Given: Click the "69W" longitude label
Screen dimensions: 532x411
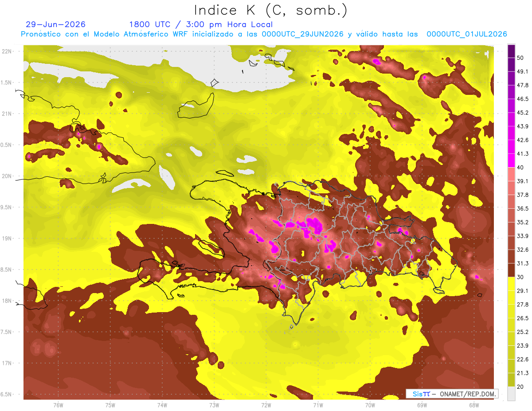Looking at the screenshot, I should pos(422,405).
